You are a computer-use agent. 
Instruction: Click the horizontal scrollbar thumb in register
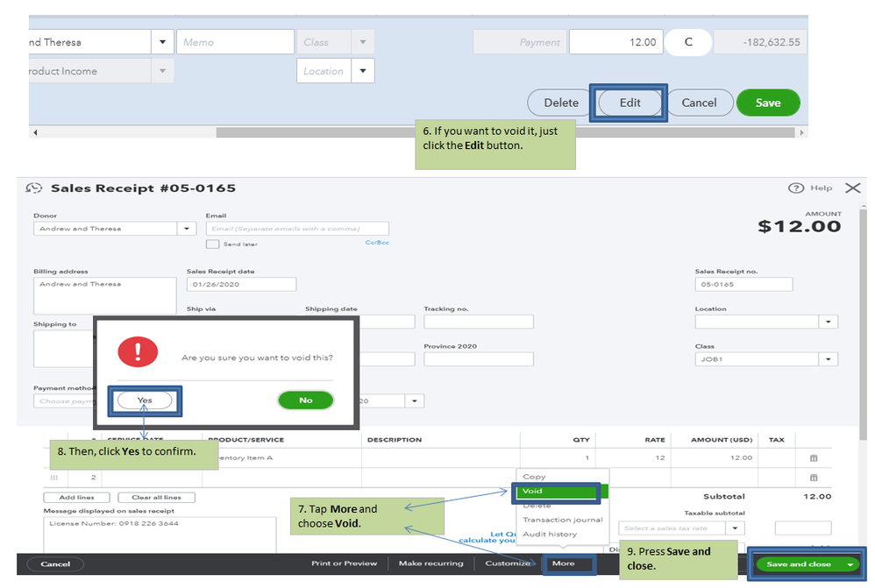pos(505,133)
